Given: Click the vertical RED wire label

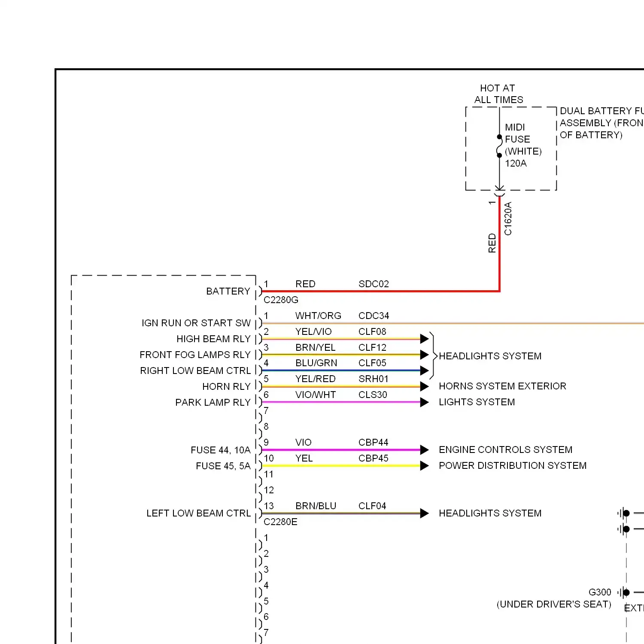Looking at the screenshot, I should click(492, 243).
